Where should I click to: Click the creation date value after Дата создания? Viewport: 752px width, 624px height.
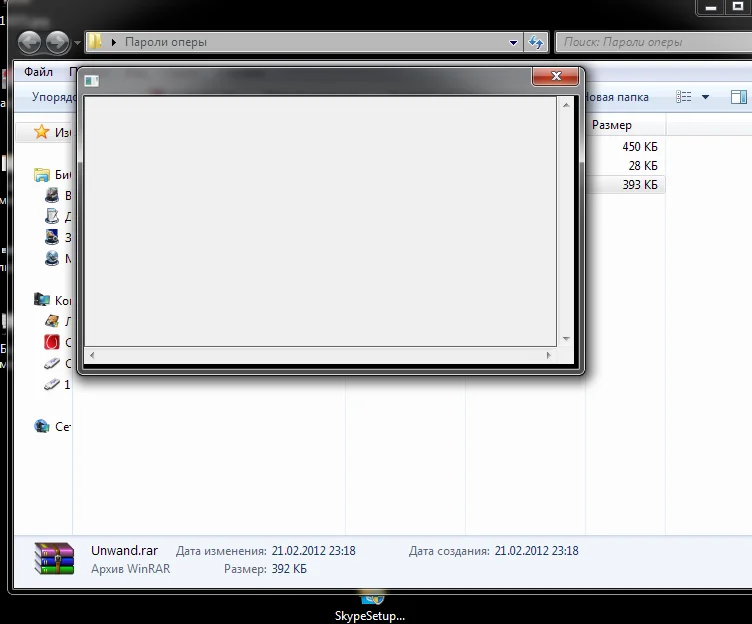coord(537,551)
